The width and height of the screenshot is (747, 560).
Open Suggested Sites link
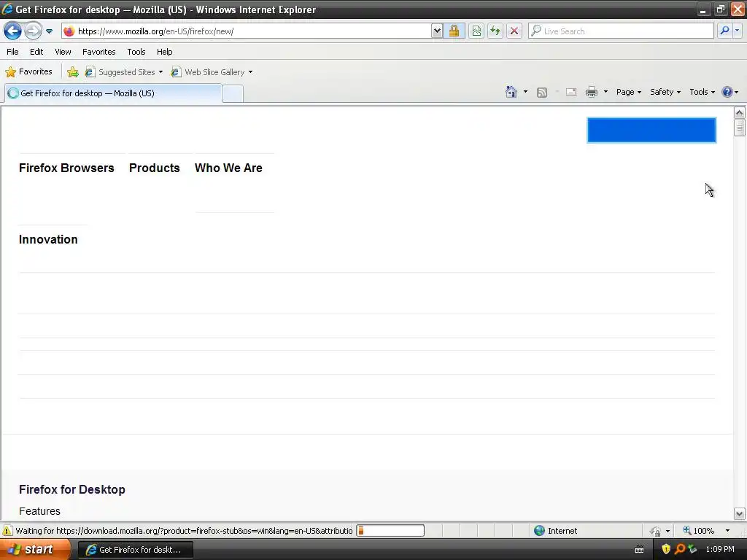pos(124,72)
